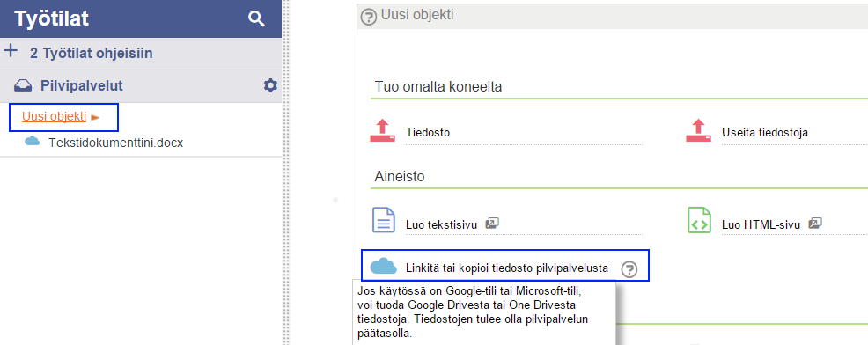868x345 pixels.
Task: Select Linkitä tai kopioi tiedosto pilvipalvelusta
Action: click(x=507, y=268)
